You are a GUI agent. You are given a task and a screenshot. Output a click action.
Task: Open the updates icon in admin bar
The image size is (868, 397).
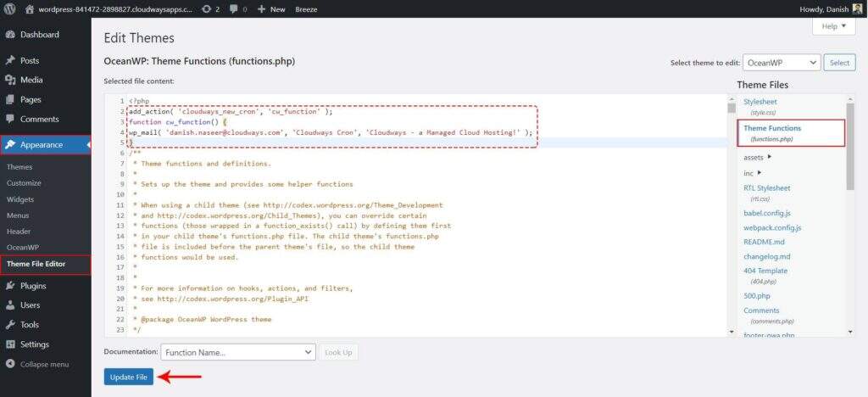[208, 8]
